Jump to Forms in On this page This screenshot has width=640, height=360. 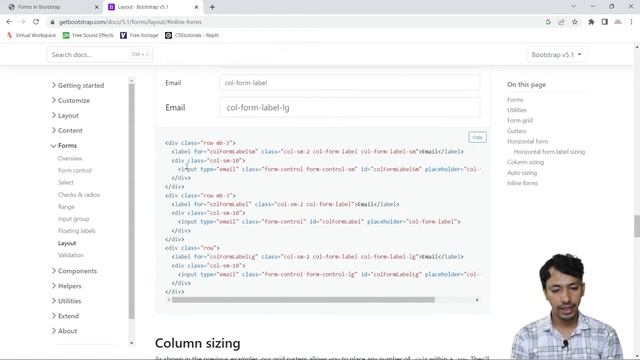pos(515,100)
